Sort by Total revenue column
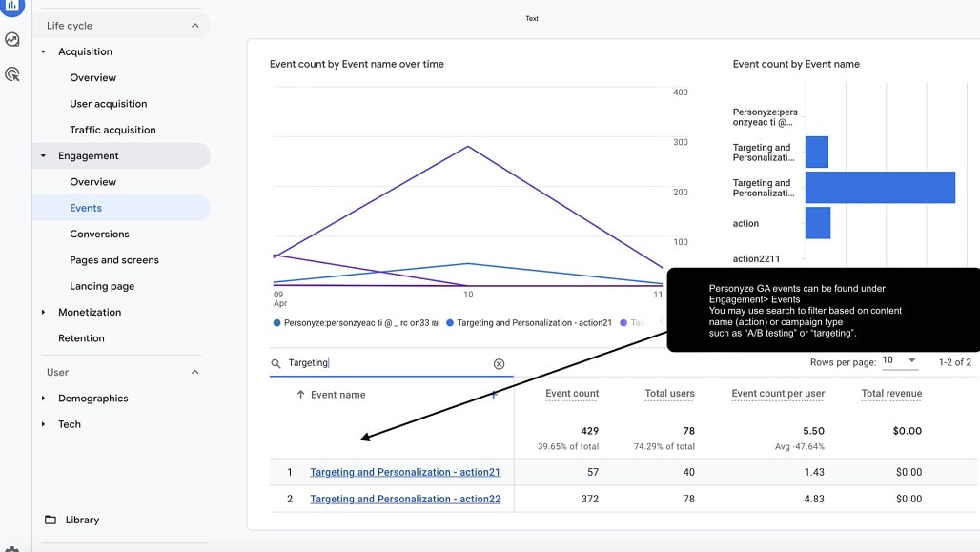This screenshot has height=552, width=980. tap(891, 393)
